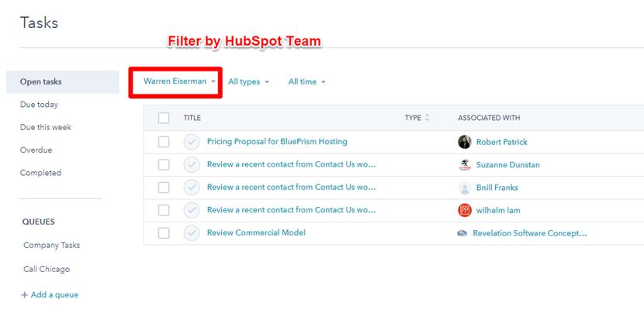
Task: Click Add a queue link
Action: tap(50, 294)
